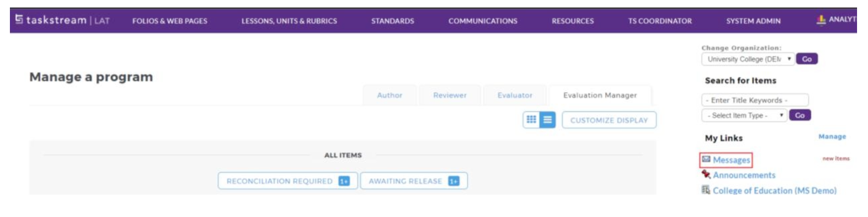Screen dimensions: 868x217
Task: Expand the Select Item Type dropdown
Action: coord(744,115)
